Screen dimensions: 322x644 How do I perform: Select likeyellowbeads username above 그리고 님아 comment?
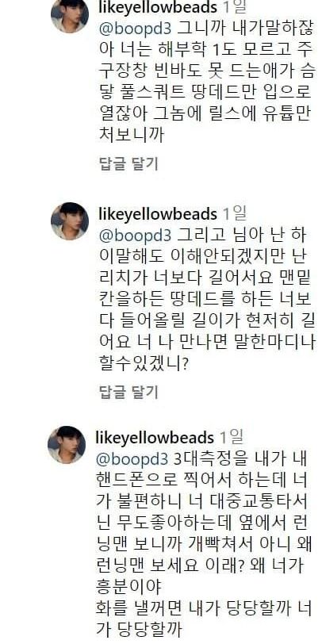tap(158, 214)
